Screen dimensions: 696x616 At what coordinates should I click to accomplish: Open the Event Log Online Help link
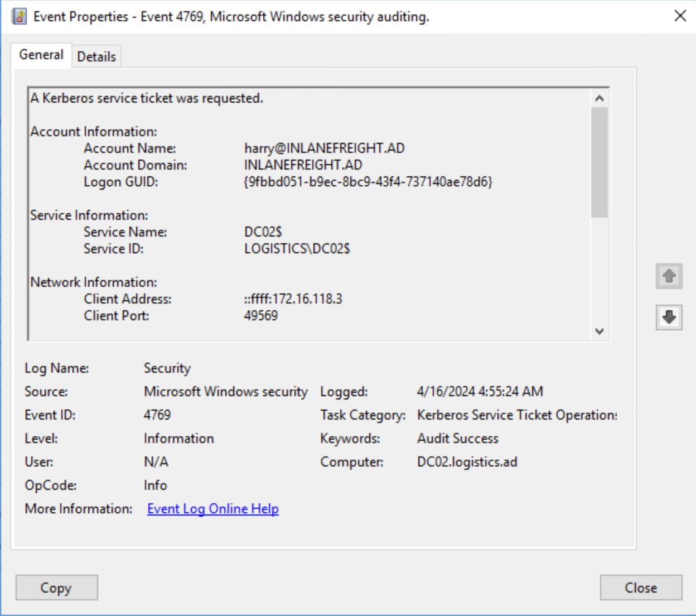pos(213,509)
